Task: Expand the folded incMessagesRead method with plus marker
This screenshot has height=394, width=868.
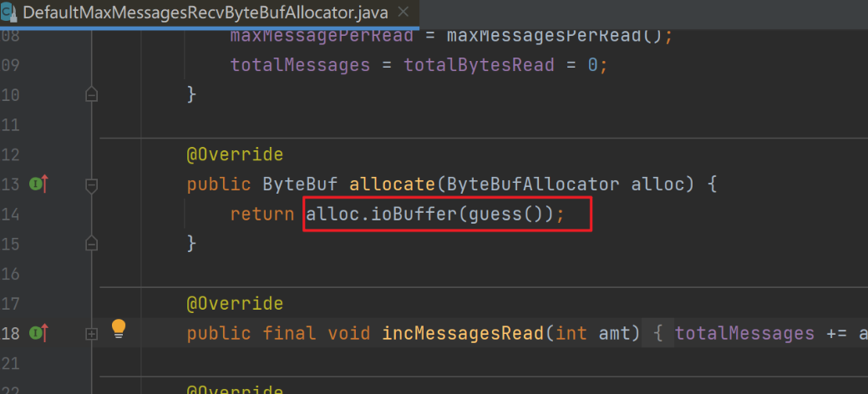Action: point(92,334)
